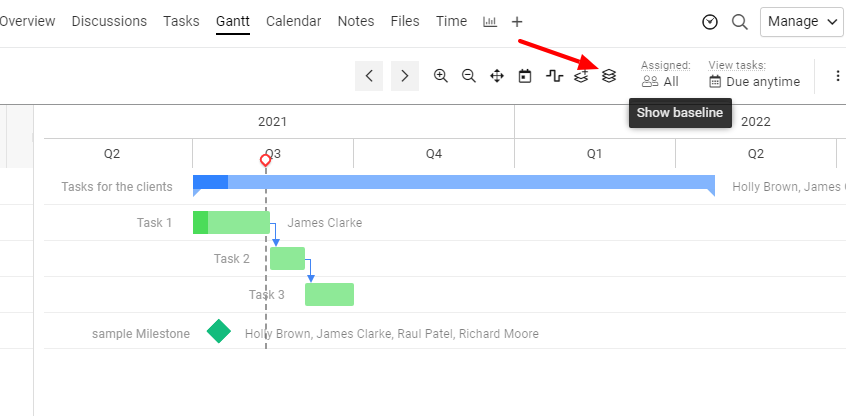Click the Task 1 progress bar
The width and height of the screenshot is (846, 416).
coord(231,222)
